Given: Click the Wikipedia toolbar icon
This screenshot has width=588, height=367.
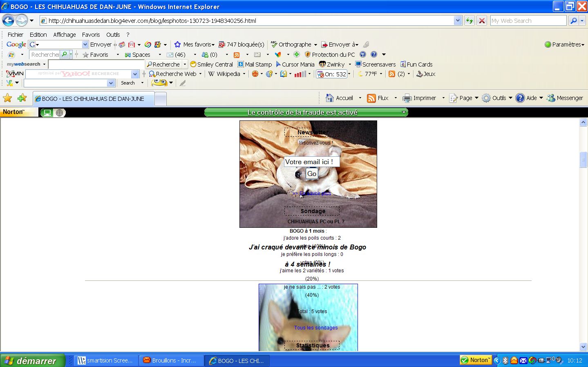Looking at the screenshot, I should [x=211, y=74].
